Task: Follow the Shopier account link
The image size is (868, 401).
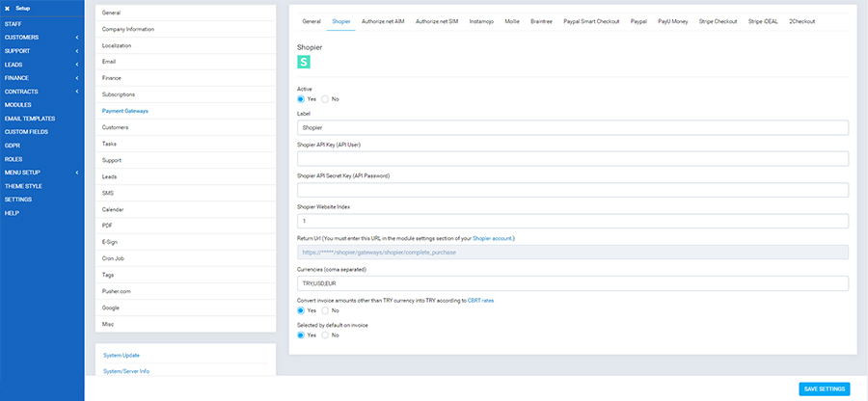Action: pos(492,238)
